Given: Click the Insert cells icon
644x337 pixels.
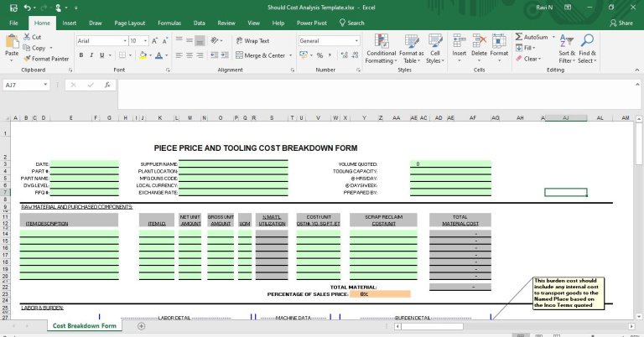Looking at the screenshot, I should [x=460, y=42].
